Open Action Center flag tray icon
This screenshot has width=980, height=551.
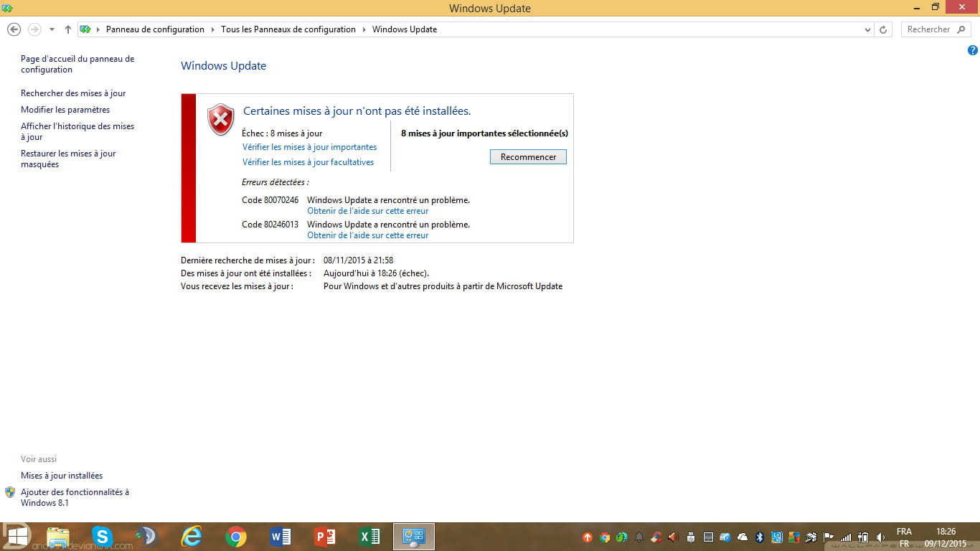point(829,537)
